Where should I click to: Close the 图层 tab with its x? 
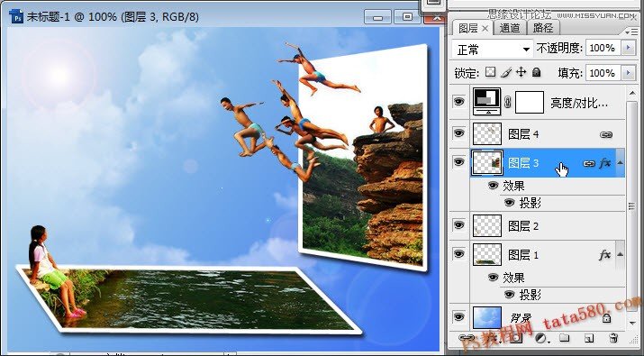pos(485,28)
